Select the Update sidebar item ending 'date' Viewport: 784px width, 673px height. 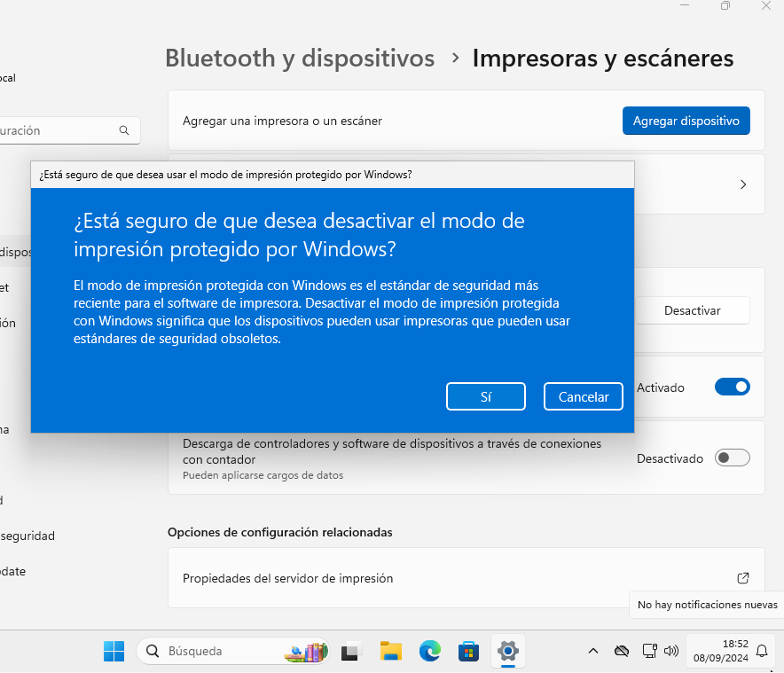coord(13,572)
